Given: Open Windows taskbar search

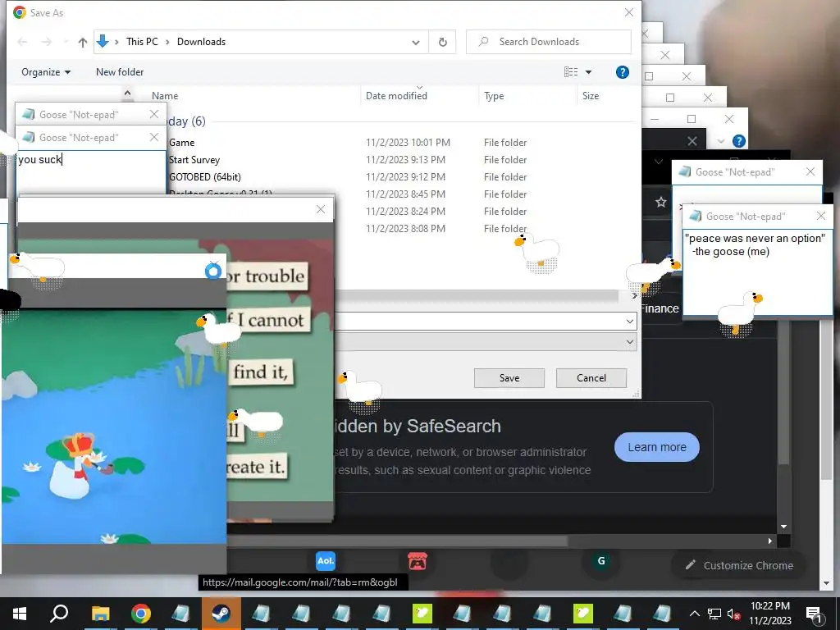Looking at the screenshot, I should [59, 614].
